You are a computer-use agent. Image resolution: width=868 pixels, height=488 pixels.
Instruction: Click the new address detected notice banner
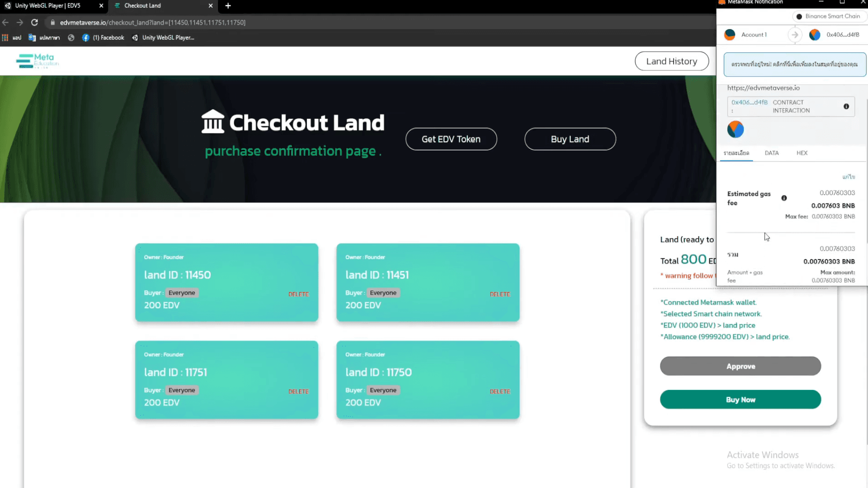[794, 64]
